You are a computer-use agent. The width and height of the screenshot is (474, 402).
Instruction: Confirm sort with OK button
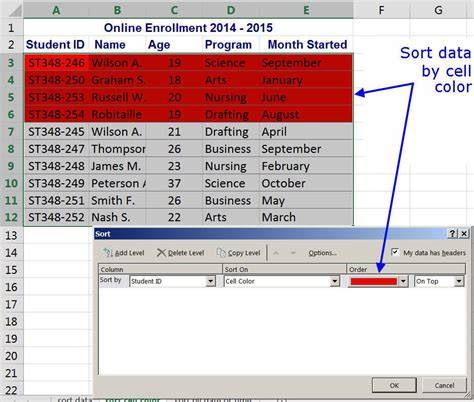pos(394,385)
